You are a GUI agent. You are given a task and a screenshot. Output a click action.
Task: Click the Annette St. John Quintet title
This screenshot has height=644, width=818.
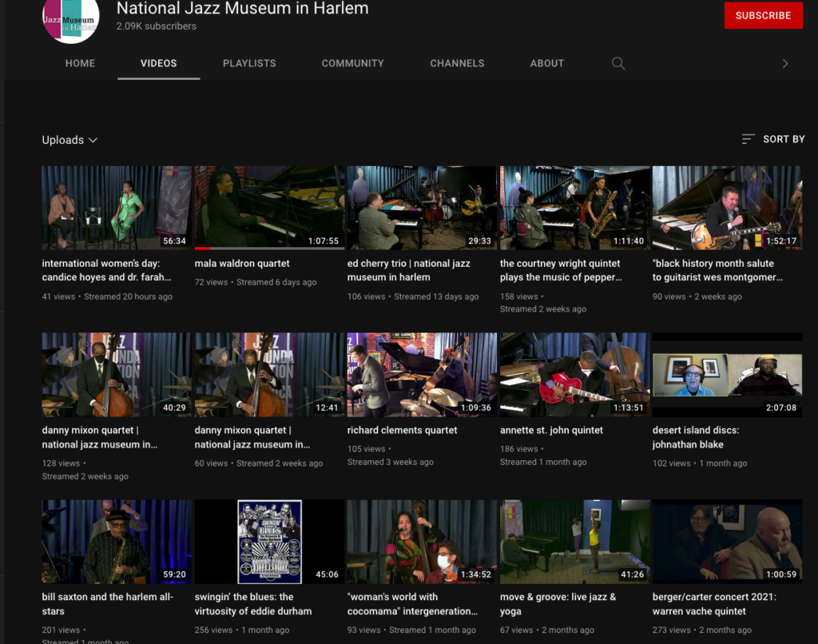click(x=551, y=430)
